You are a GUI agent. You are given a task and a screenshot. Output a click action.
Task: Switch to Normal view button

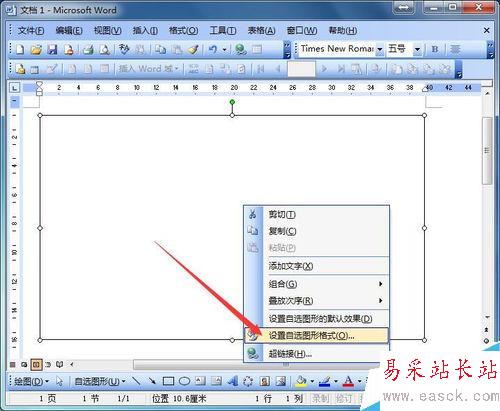click(13, 364)
